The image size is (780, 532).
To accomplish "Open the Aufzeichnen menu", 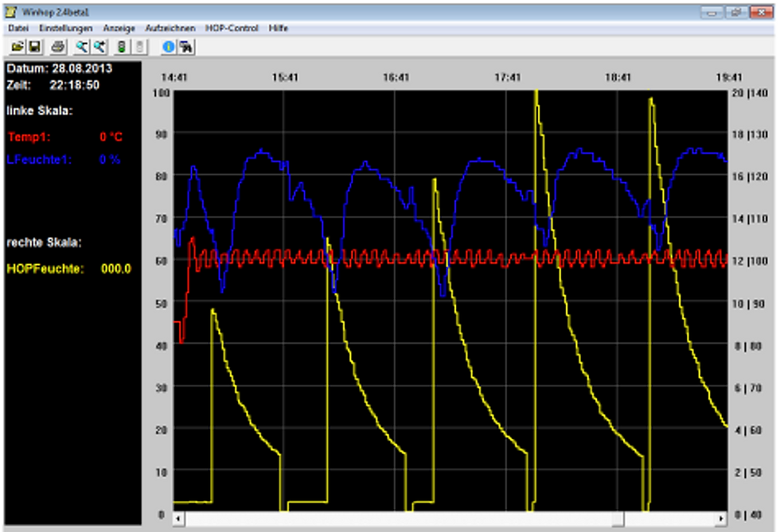I will [x=170, y=29].
